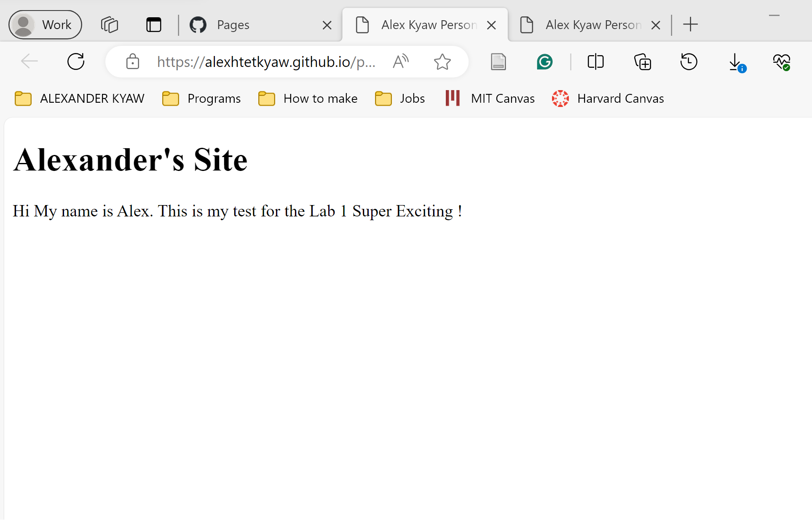Open the Downloads icon

pyautogui.click(x=736, y=62)
